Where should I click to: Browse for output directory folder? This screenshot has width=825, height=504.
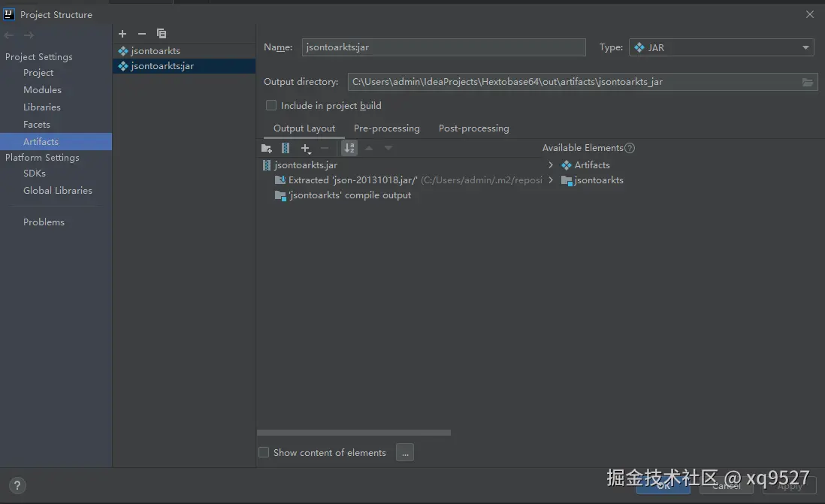[x=808, y=82]
